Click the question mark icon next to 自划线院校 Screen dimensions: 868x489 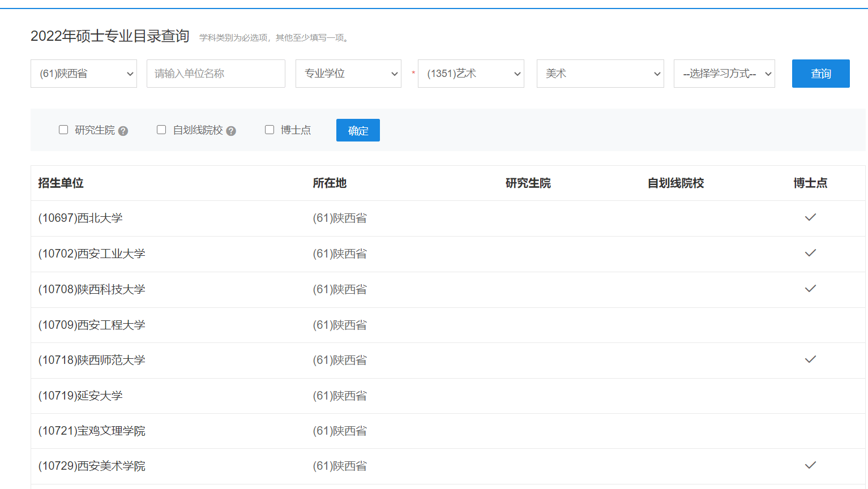[x=231, y=130]
